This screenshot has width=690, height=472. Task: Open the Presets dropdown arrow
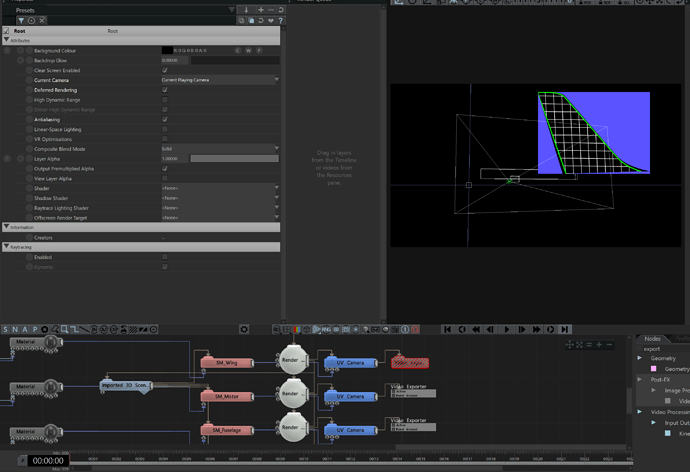coord(231,10)
